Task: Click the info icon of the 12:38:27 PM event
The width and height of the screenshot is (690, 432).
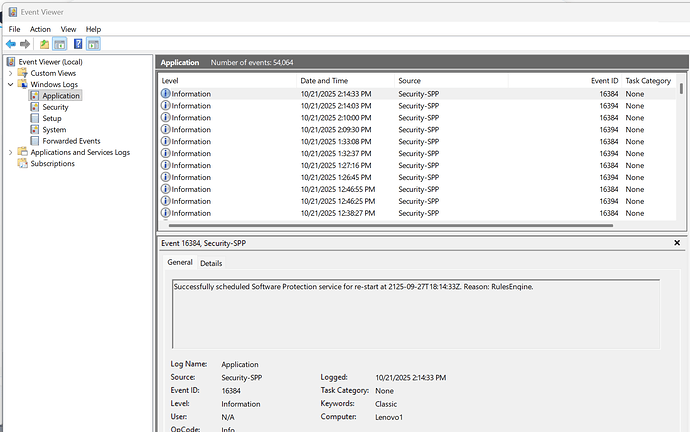Action: (x=165, y=213)
